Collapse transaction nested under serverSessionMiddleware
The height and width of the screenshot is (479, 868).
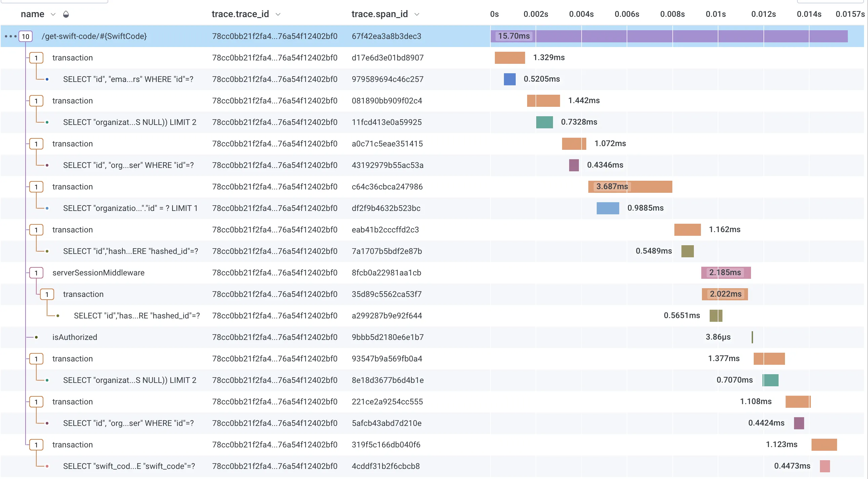pos(47,294)
